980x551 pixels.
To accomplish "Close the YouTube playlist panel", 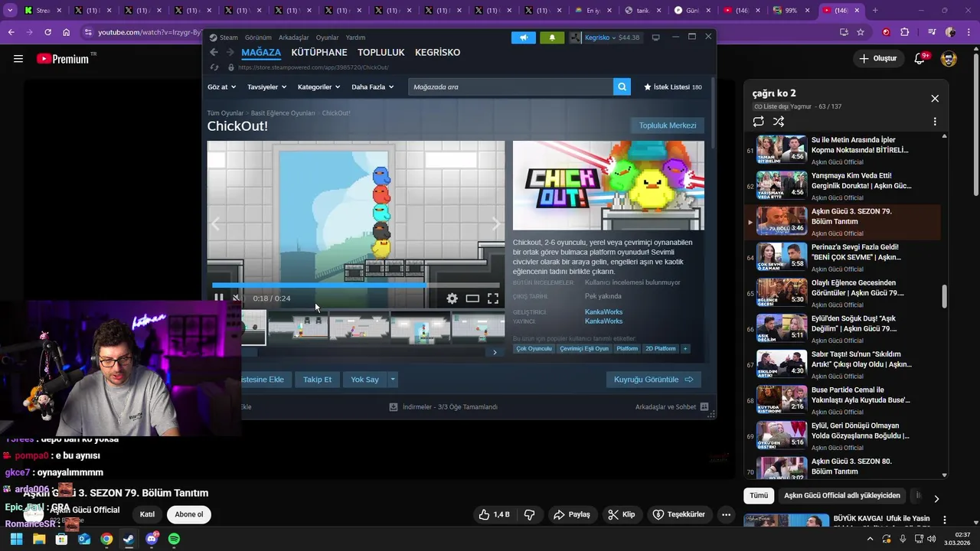I will 935,99.
